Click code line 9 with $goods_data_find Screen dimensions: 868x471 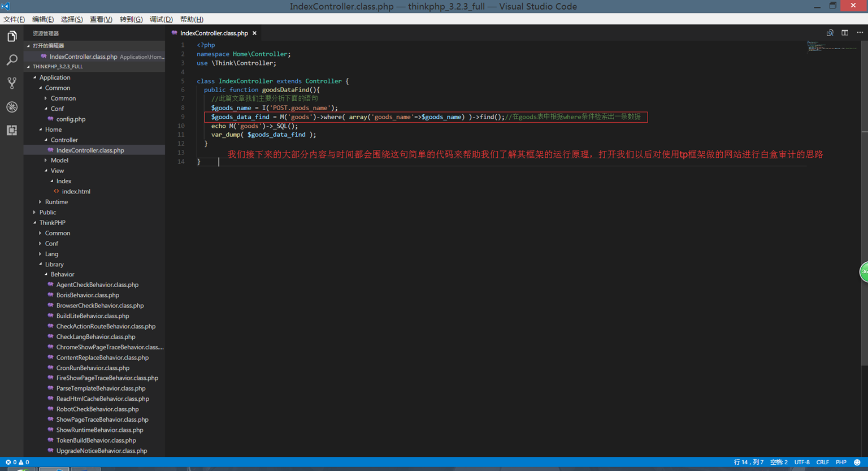(x=426, y=117)
